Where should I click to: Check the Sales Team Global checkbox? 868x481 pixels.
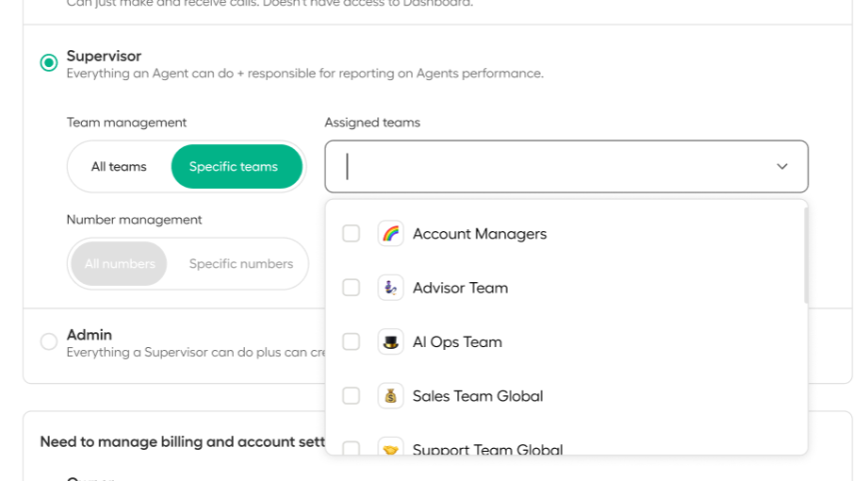351,396
